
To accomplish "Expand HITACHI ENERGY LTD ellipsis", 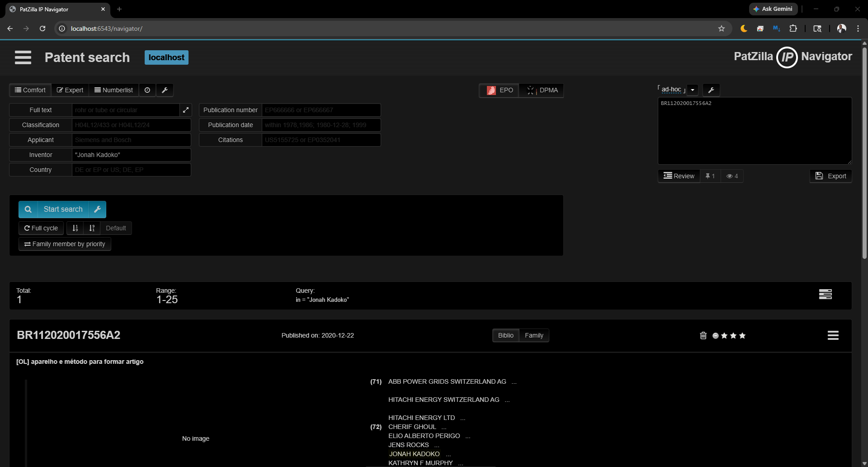I will coord(463,418).
